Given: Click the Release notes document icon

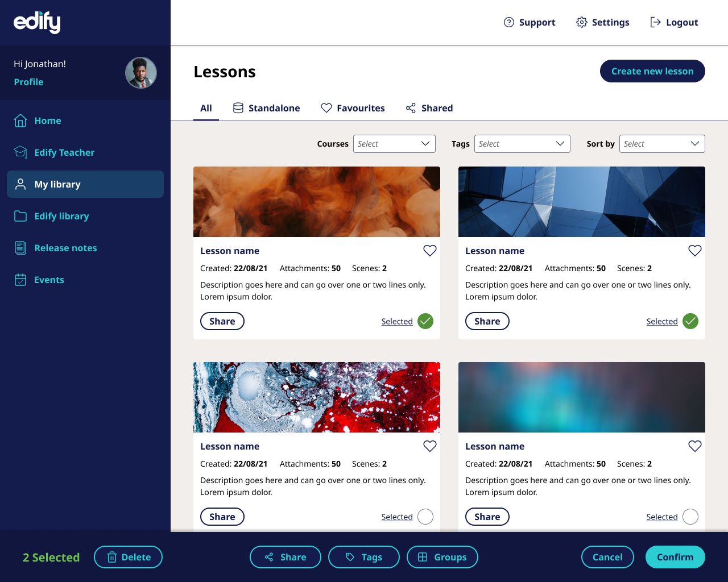Looking at the screenshot, I should click(20, 248).
